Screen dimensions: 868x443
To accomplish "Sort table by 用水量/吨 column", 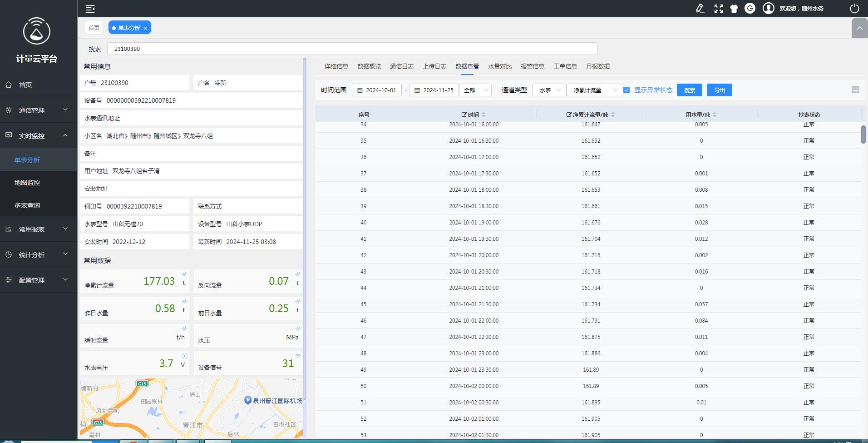I will click(x=715, y=114).
